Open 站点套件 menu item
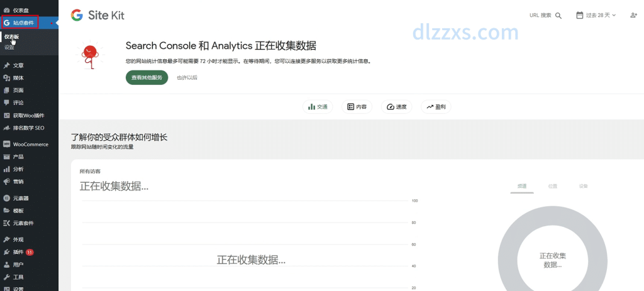Image resolution: width=644 pixels, height=291 pixels. [29, 23]
